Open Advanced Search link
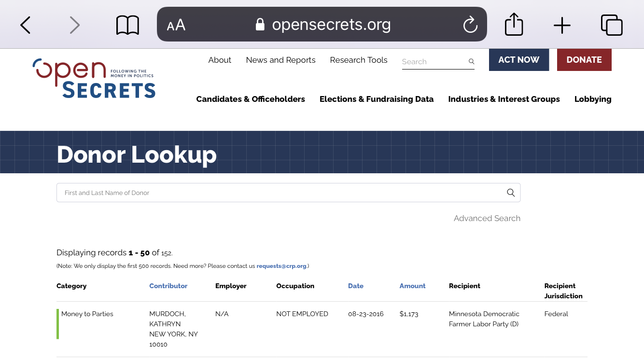This screenshot has width=644, height=362. point(487,218)
